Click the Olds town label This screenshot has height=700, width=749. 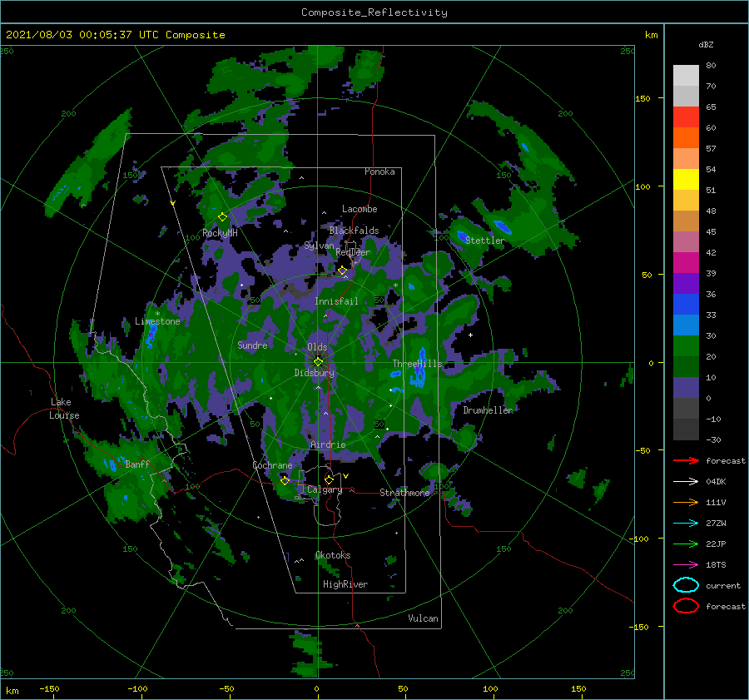317,347
